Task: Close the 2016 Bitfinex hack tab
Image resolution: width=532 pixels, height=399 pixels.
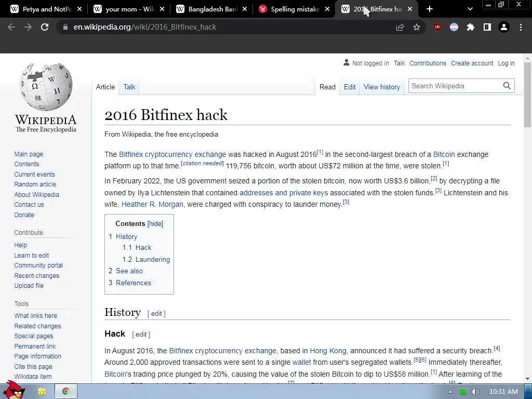Action: coord(410,9)
